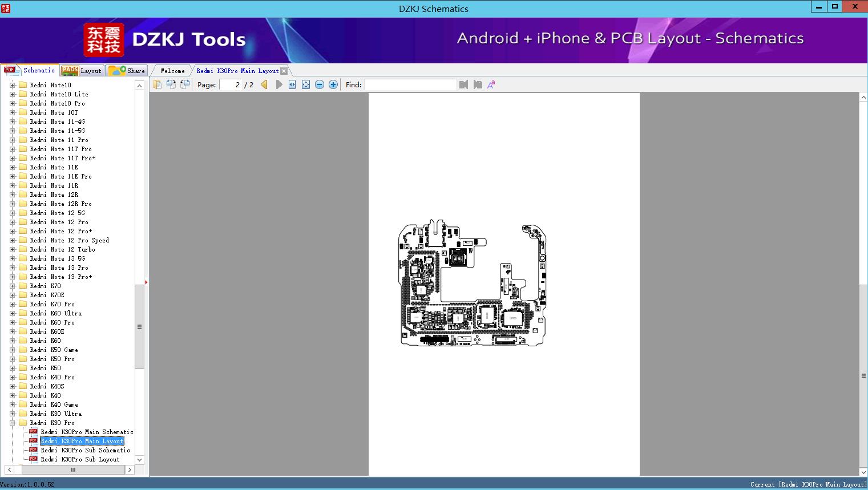Toggle match case search icon
The width and height of the screenshot is (868, 490).
pos(491,84)
